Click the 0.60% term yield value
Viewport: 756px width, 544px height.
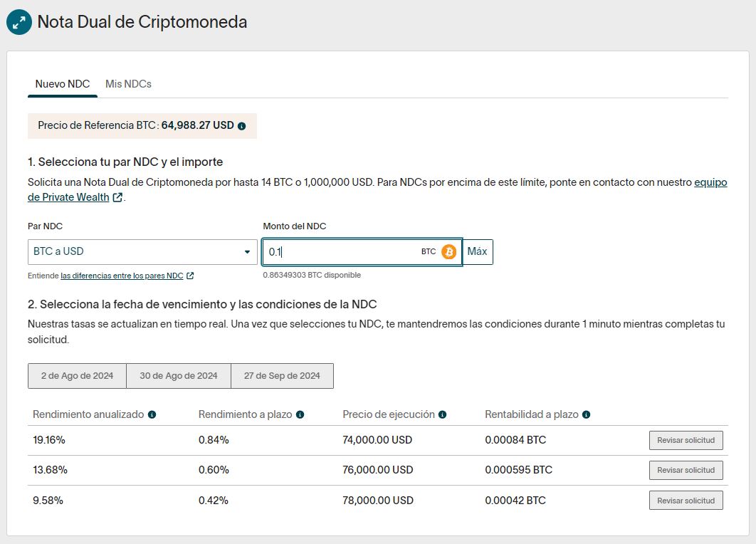(x=214, y=470)
